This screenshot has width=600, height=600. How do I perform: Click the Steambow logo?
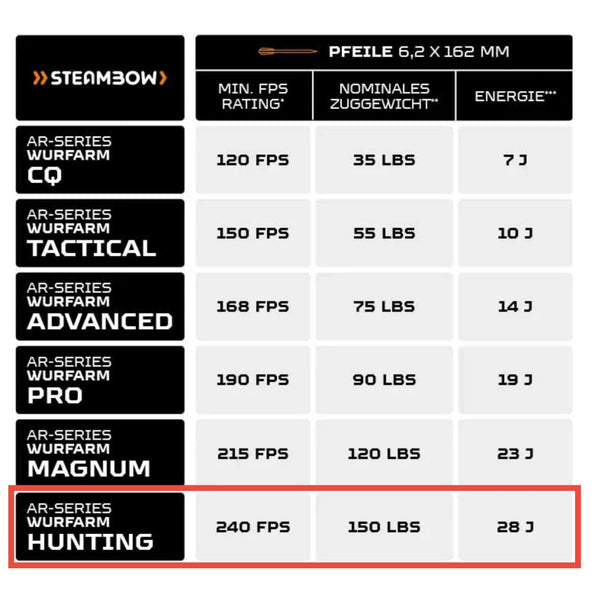click(100, 78)
